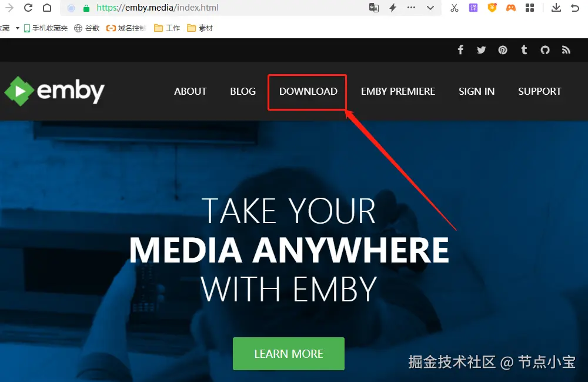Click the green padlock security icon
Viewport: 588px width, 382px height.
click(86, 8)
